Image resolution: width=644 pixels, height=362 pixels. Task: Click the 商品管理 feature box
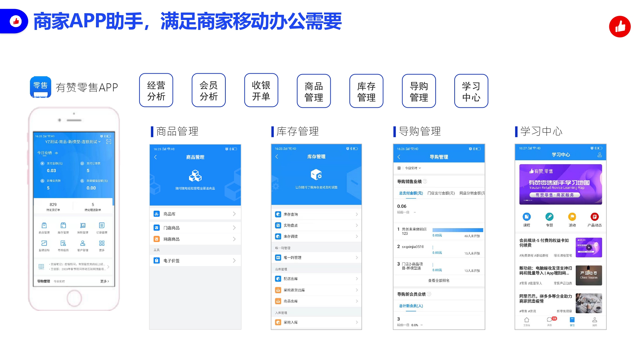(x=314, y=91)
